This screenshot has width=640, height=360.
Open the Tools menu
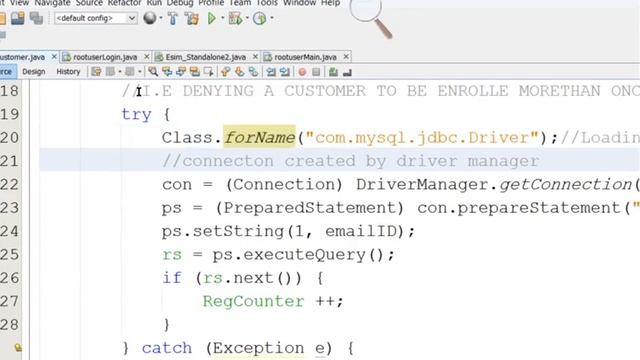pos(267,3)
